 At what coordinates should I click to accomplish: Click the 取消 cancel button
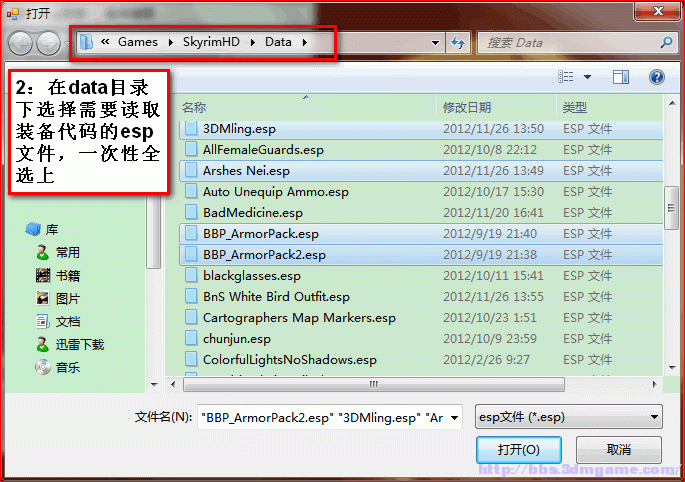click(x=619, y=450)
